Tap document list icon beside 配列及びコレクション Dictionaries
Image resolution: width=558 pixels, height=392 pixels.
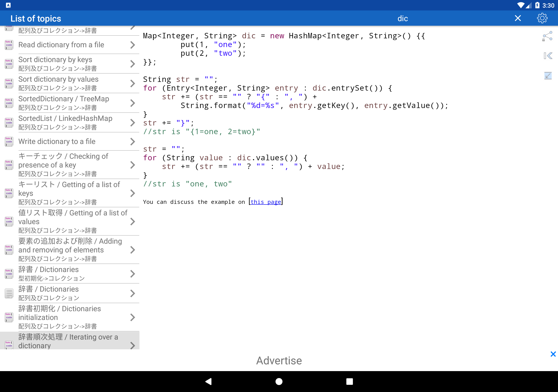point(9,293)
